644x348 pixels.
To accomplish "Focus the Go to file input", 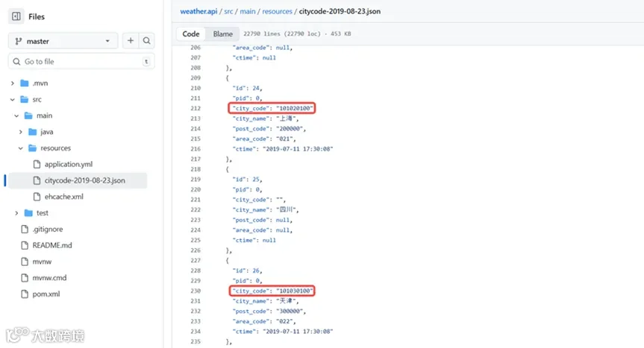I will pyautogui.click(x=81, y=62).
